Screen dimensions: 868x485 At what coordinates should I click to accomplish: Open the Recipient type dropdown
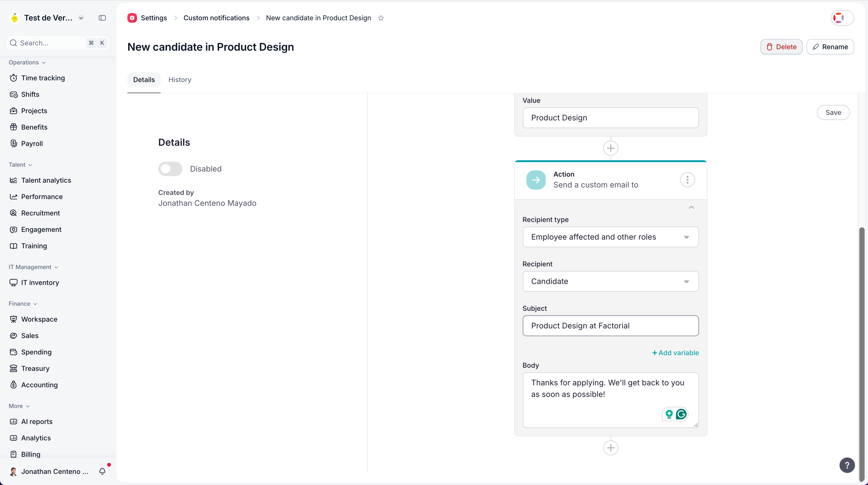pyautogui.click(x=610, y=237)
